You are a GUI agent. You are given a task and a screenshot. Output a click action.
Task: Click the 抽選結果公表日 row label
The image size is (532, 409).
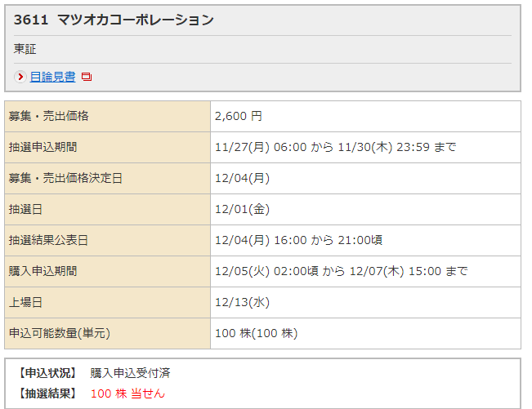click(48, 241)
